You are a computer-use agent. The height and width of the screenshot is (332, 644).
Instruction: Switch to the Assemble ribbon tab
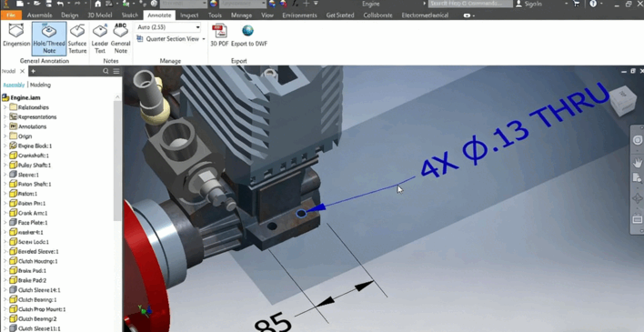pyautogui.click(x=39, y=15)
